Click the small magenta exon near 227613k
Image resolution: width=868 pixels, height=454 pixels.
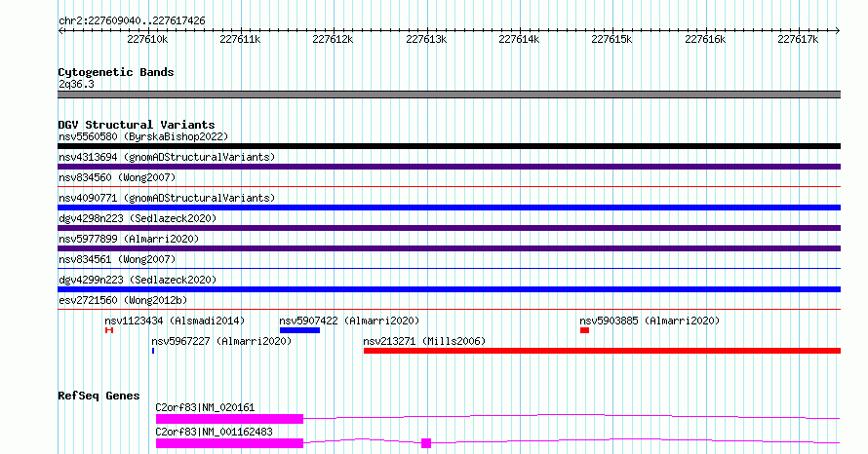426,443
